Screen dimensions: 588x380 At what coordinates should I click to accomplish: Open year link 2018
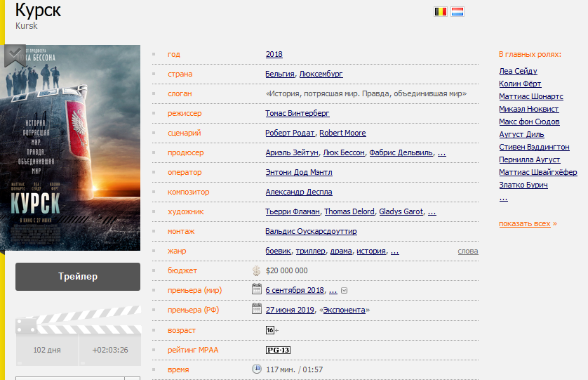coord(274,55)
